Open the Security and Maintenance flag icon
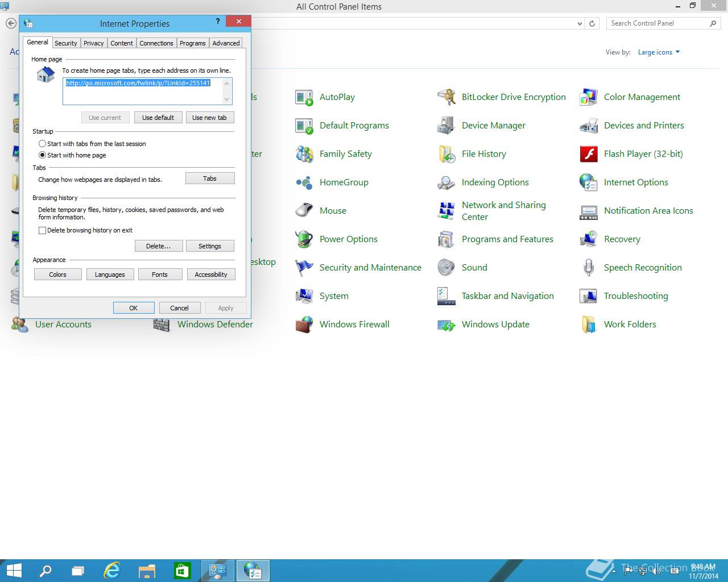This screenshot has width=728, height=582. point(304,268)
